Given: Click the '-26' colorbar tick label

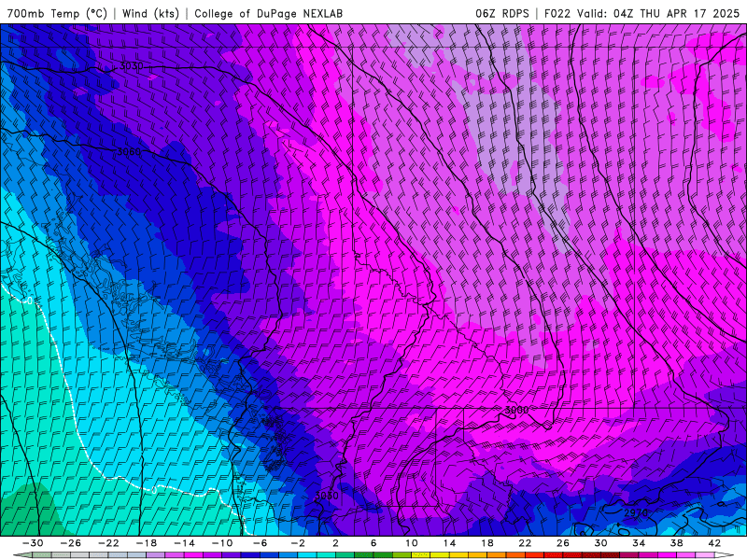Looking at the screenshot, I should (x=71, y=543).
